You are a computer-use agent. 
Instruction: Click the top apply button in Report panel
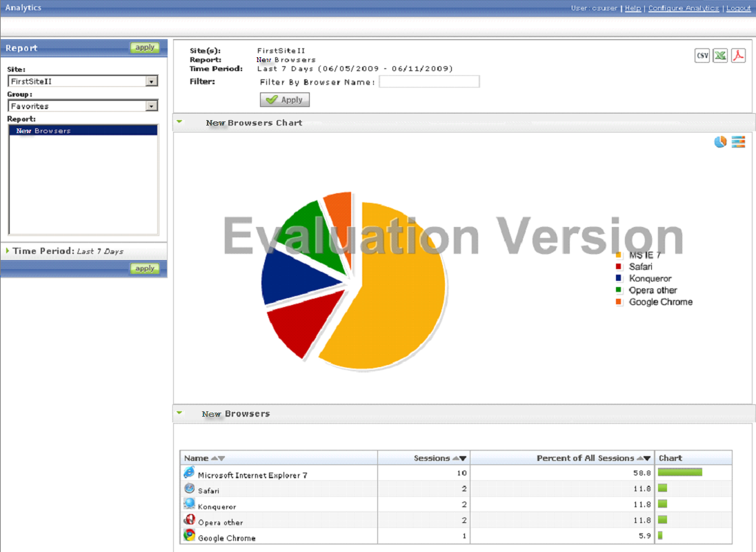145,47
